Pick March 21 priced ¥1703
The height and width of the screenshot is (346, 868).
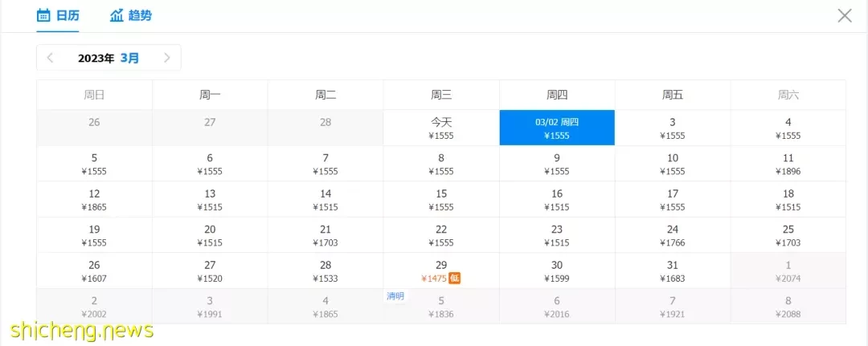tap(325, 235)
